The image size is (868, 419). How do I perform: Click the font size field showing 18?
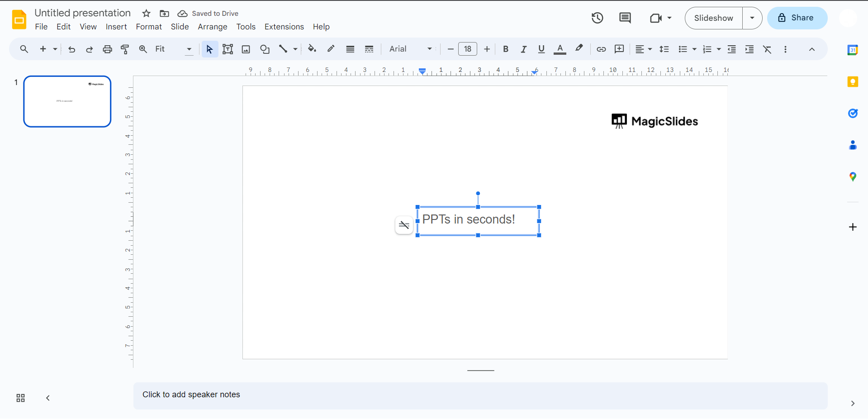tap(468, 49)
